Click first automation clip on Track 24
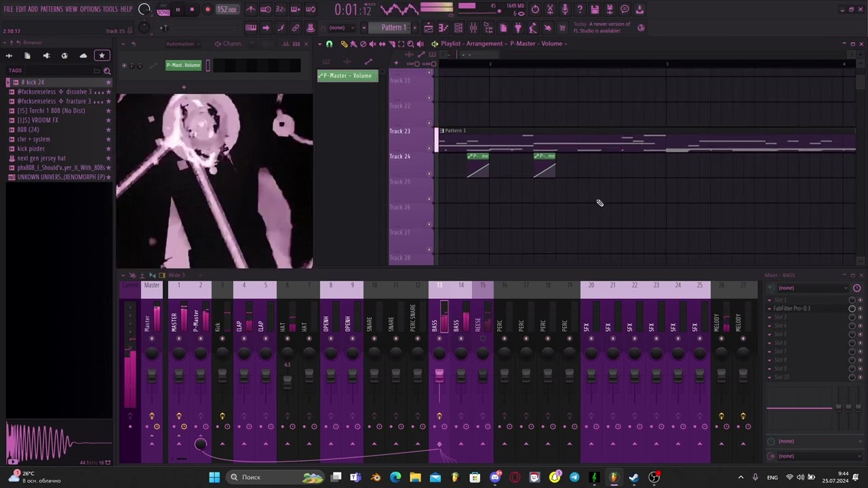Image resolution: width=868 pixels, height=488 pixels. pyautogui.click(x=478, y=165)
